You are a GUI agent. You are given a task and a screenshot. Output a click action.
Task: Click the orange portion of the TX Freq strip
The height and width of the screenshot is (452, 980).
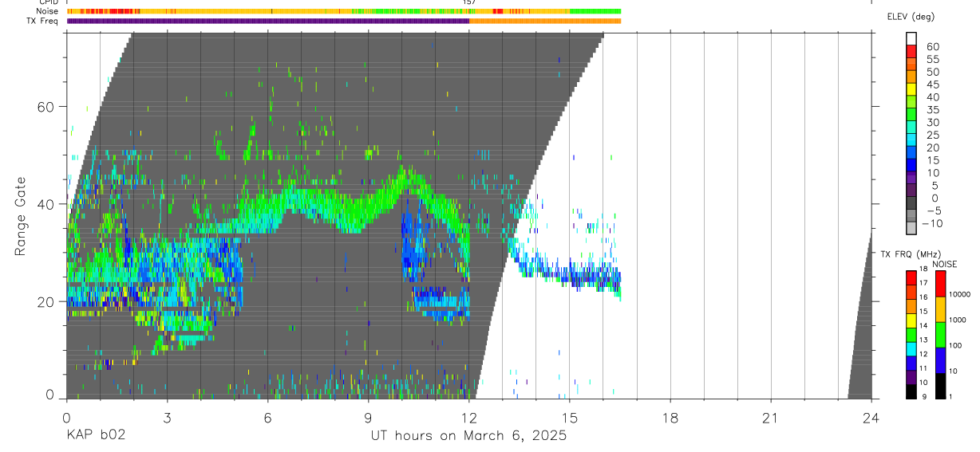[545, 21]
